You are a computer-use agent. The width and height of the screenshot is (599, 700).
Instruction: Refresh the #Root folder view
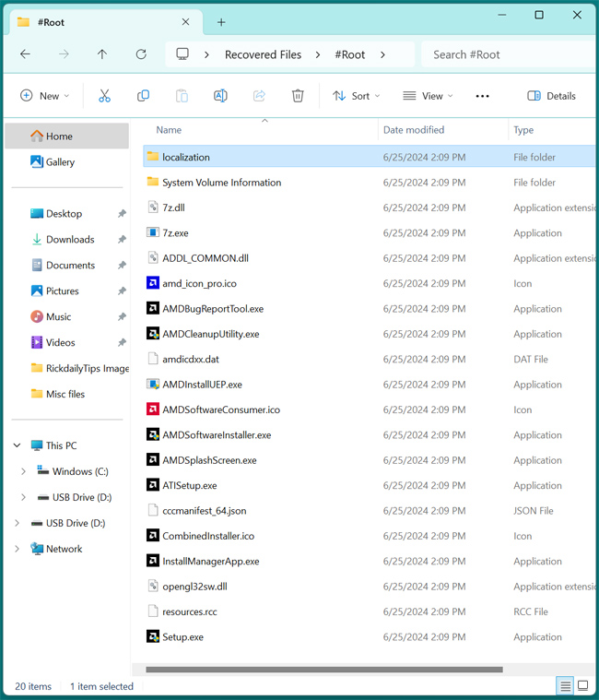pos(141,54)
